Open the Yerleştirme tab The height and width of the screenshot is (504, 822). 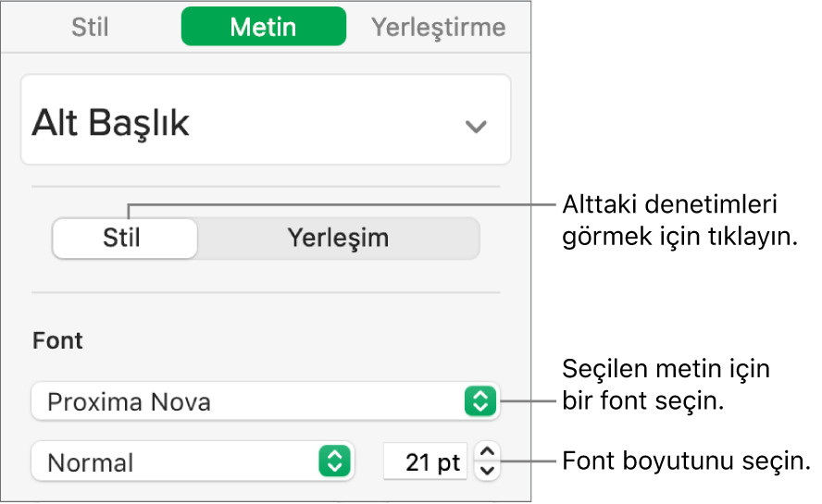click(438, 27)
